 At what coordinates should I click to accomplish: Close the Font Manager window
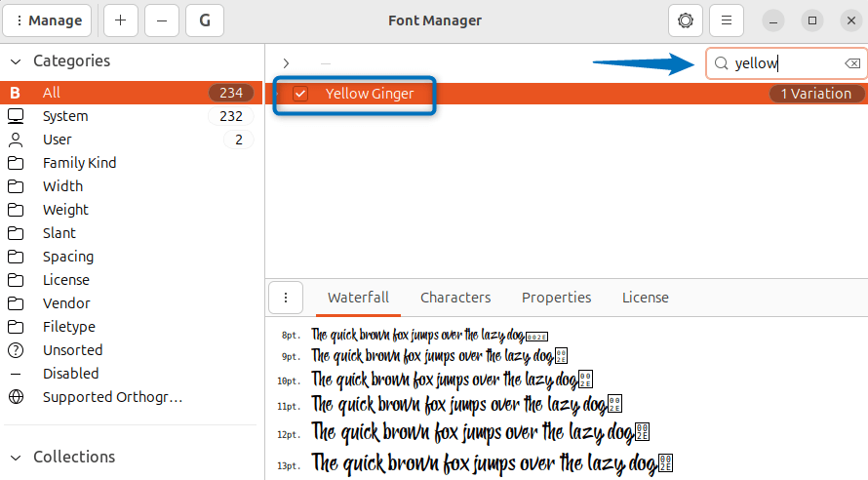[851, 21]
